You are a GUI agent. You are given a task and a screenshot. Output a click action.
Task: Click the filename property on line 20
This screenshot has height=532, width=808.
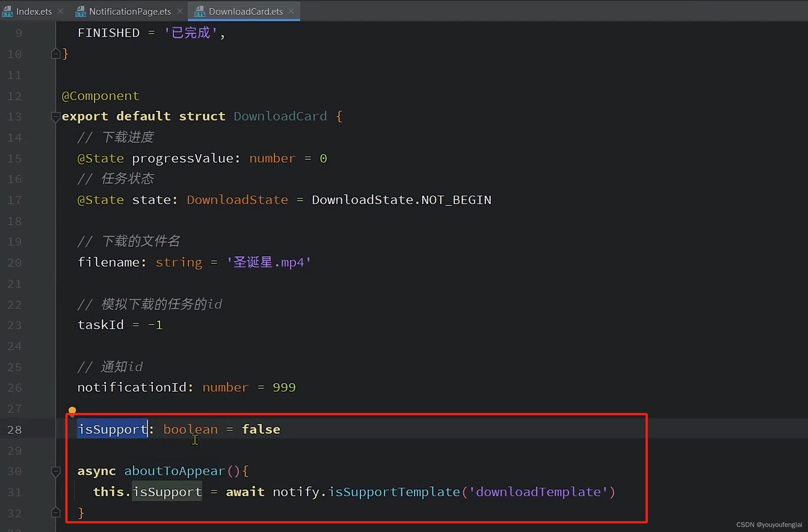tap(108, 262)
